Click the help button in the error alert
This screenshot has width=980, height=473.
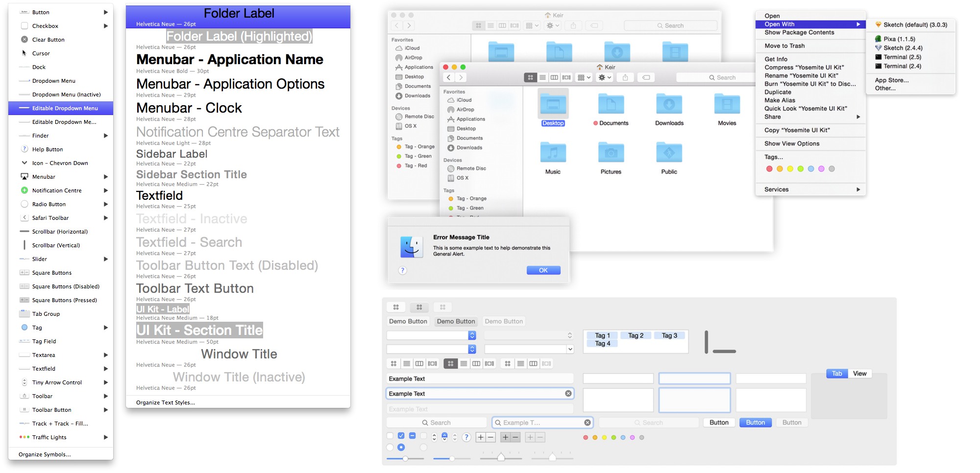(x=402, y=270)
